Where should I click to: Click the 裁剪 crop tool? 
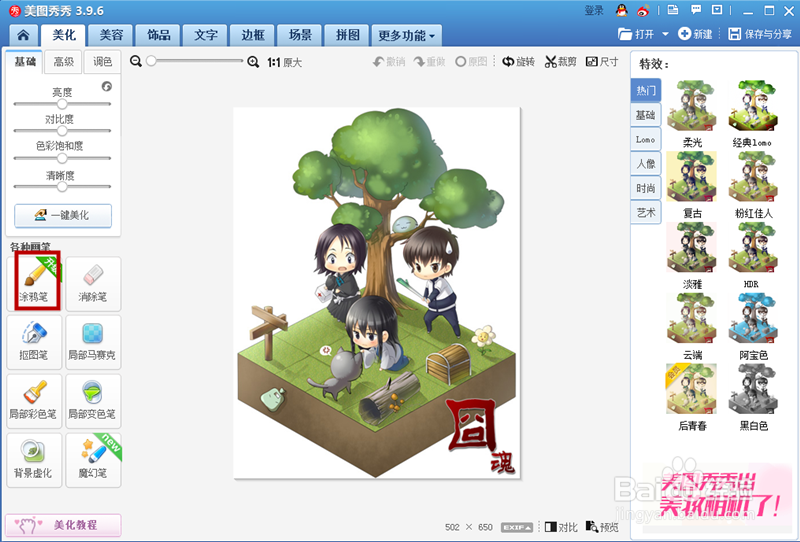[560, 62]
